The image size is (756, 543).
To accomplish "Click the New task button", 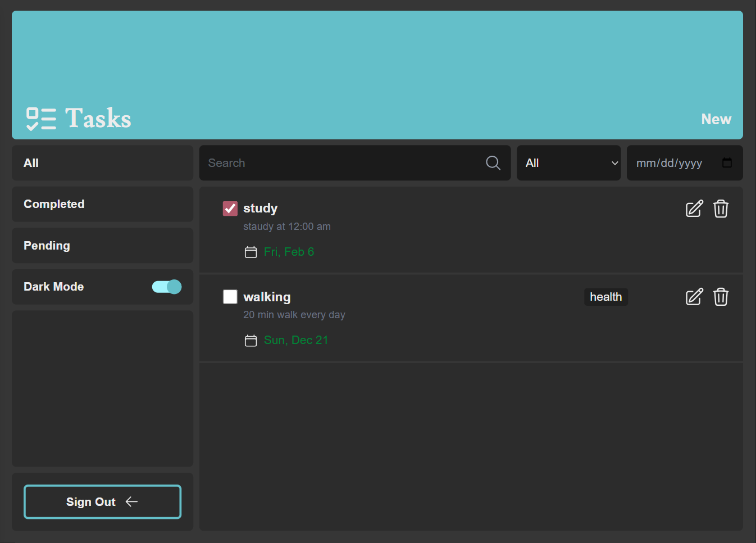I will coord(716,119).
